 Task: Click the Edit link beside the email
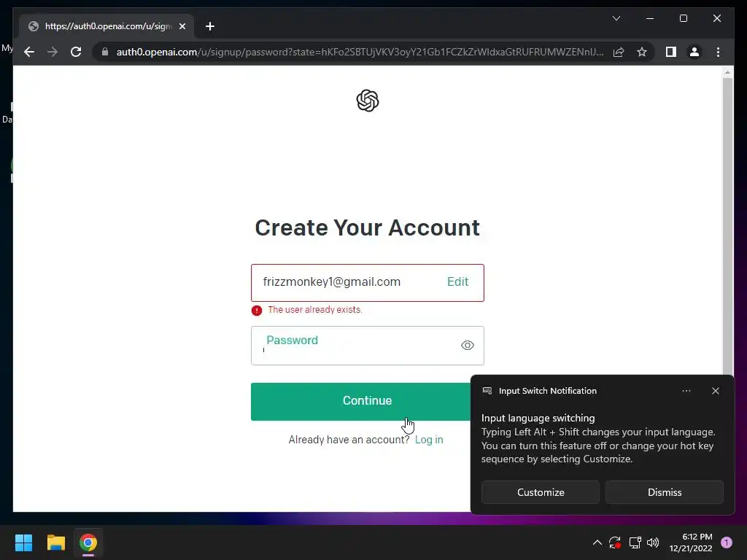coord(457,282)
